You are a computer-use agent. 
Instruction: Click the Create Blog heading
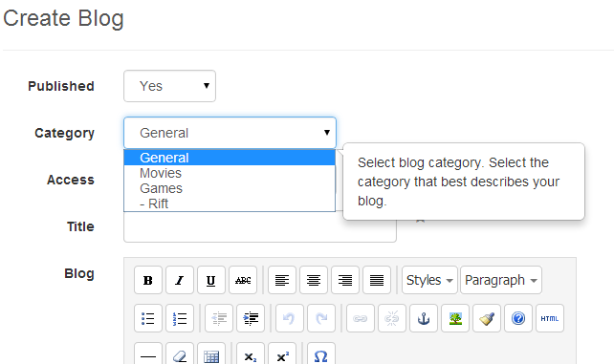tap(63, 18)
